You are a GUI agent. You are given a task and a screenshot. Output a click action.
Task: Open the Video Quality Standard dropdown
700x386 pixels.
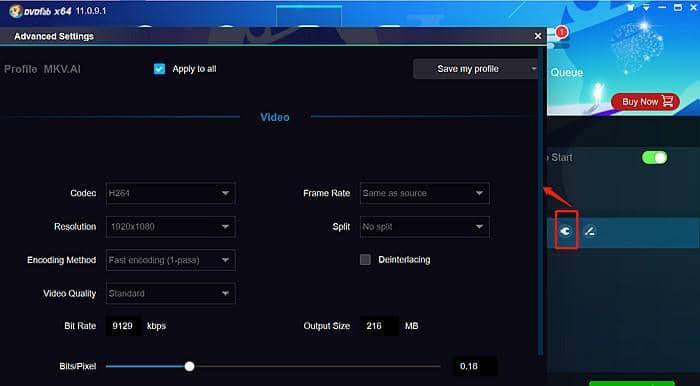tap(171, 293)
